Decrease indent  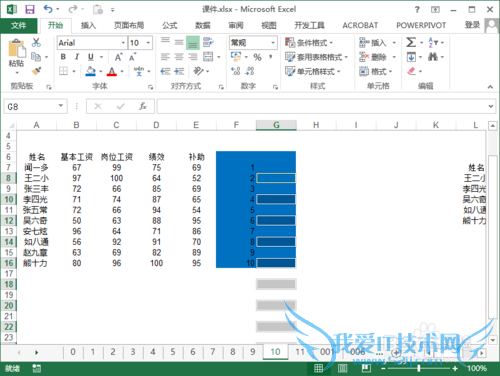coord(165,71)
